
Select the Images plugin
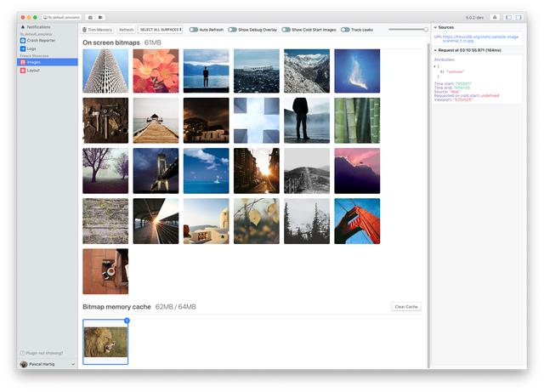[48, 62]
